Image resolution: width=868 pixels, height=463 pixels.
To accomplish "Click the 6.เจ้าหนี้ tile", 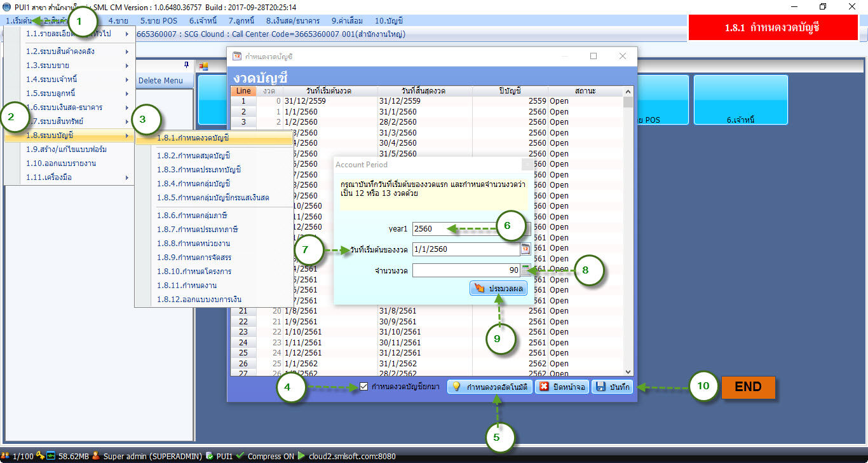I will coord(740,100).
